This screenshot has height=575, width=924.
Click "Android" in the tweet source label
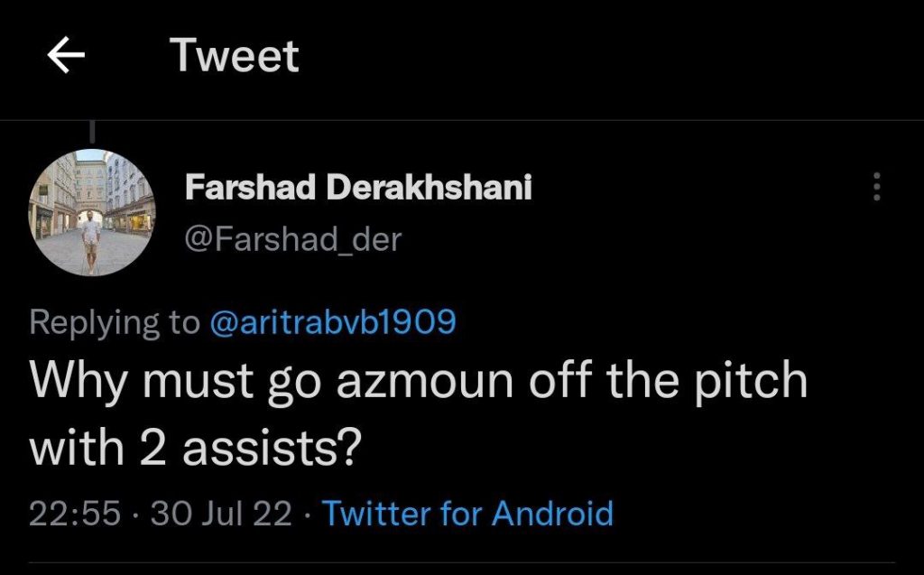tap(550, 514)
